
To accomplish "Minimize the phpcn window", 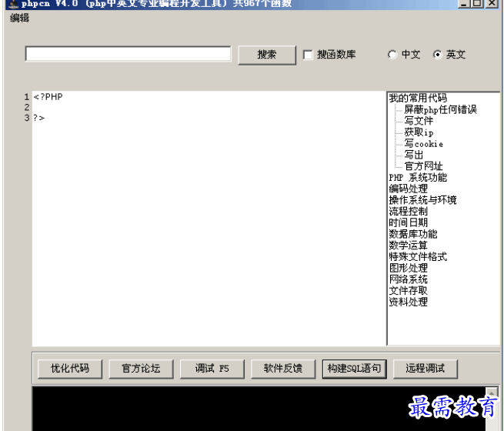I will [x=463, y=4].
